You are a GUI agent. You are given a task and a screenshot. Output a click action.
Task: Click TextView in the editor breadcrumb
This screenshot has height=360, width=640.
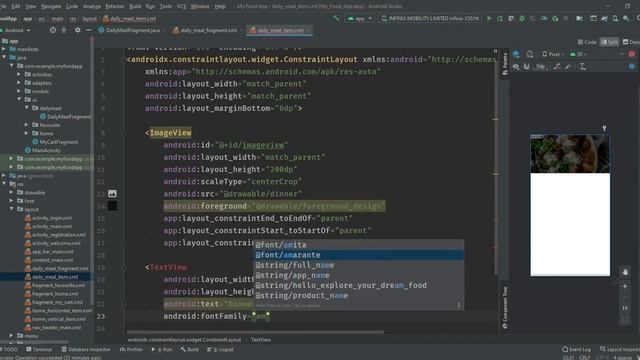(261, 340)
